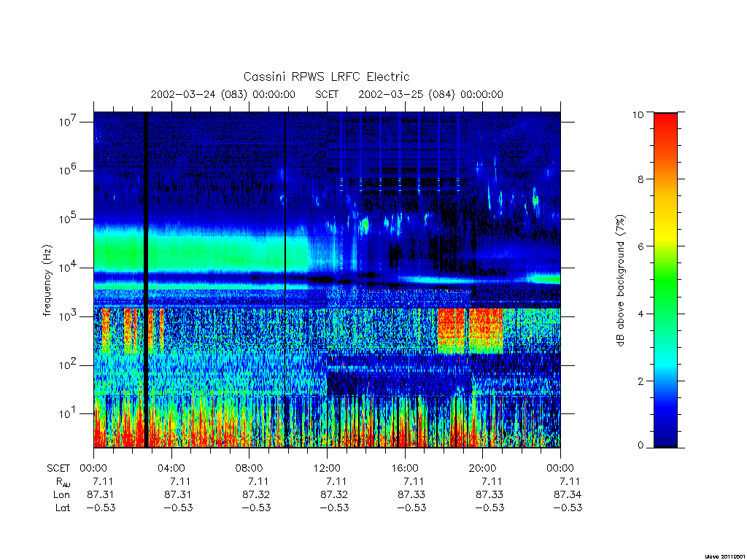The height and width of the screenshot is (560, 747).
Task: Click the 8 label on the color scale
Action: tap(640, 179)
